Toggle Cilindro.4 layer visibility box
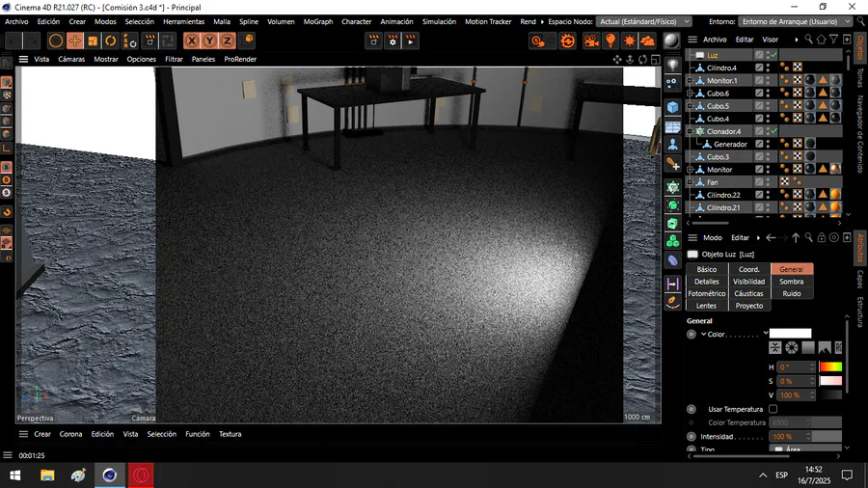 pyautogui.click(x=759, y=68)
